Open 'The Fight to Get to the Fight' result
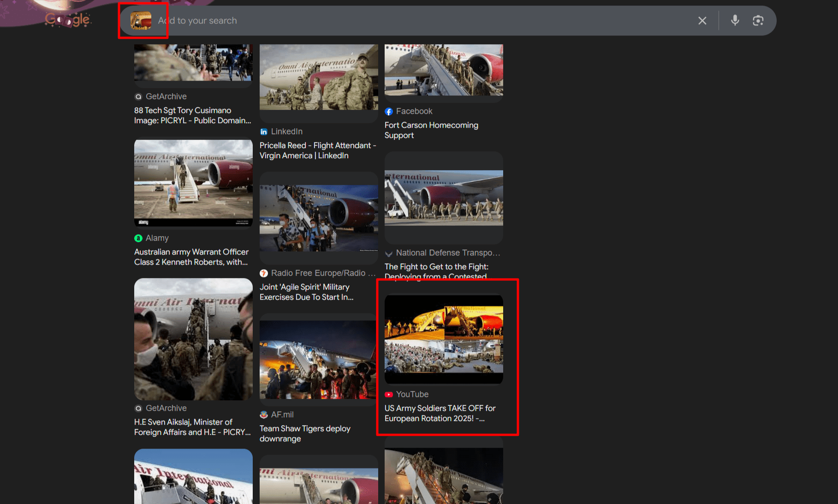 [436, 271]
